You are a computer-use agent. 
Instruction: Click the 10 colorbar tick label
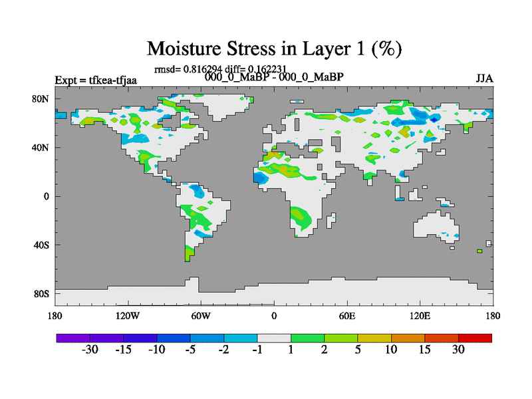pos(391,350)
